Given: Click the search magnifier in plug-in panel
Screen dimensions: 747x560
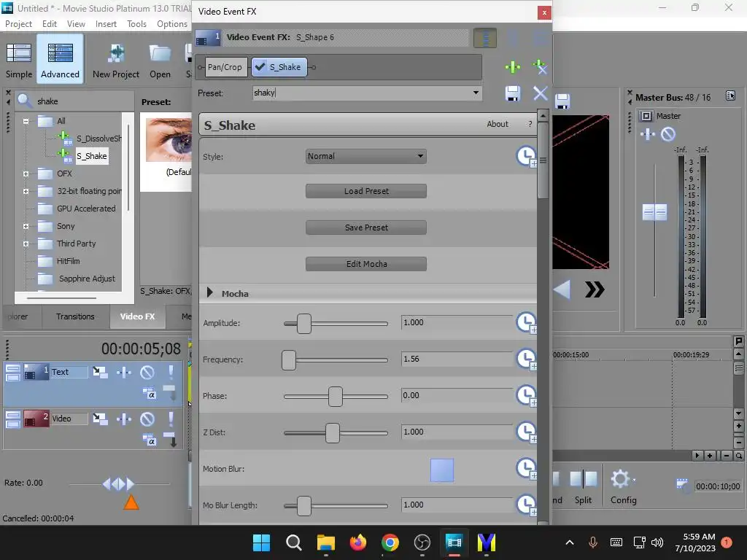Looking at the screenshot, I should coord(24,101).
